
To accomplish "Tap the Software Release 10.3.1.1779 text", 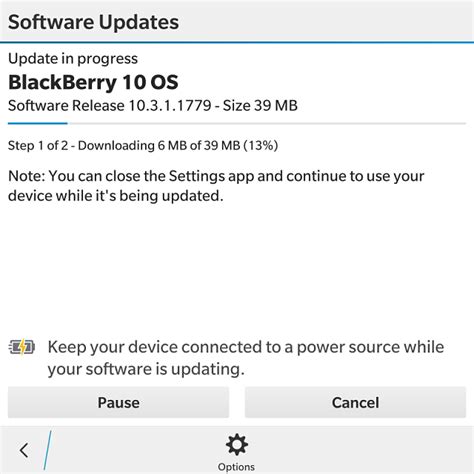I will (110, 106).
